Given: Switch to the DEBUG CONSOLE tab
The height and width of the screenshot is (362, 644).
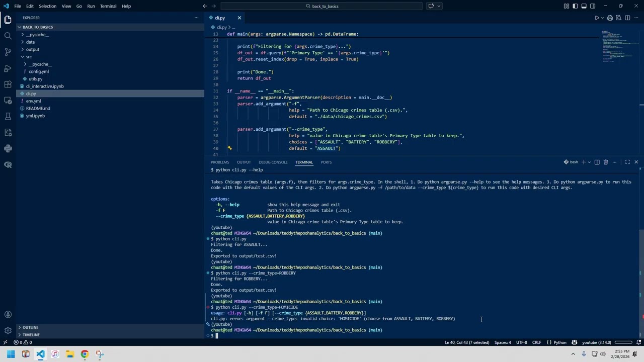Looking at the screenshot, I should tap(273, 162).
